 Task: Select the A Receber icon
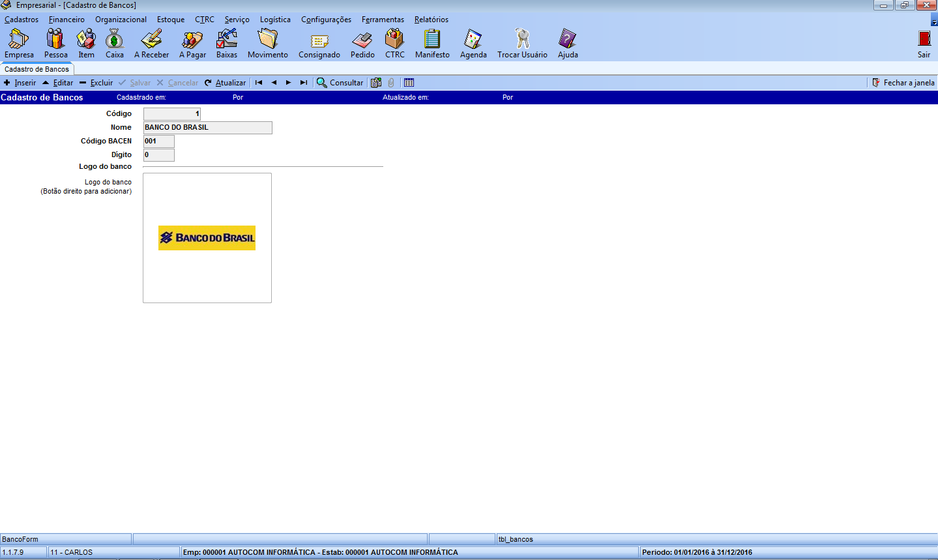151,40
